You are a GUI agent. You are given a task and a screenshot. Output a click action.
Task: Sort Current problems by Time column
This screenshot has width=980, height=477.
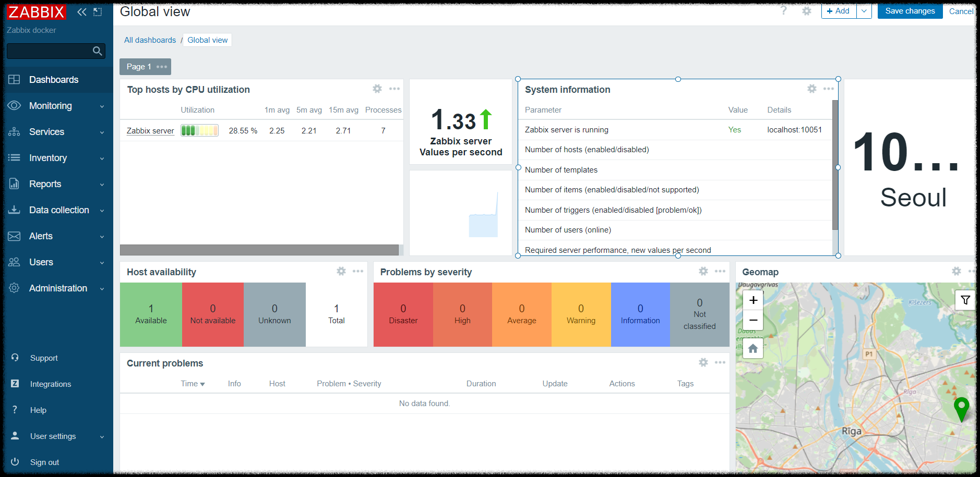pos(193,384)
